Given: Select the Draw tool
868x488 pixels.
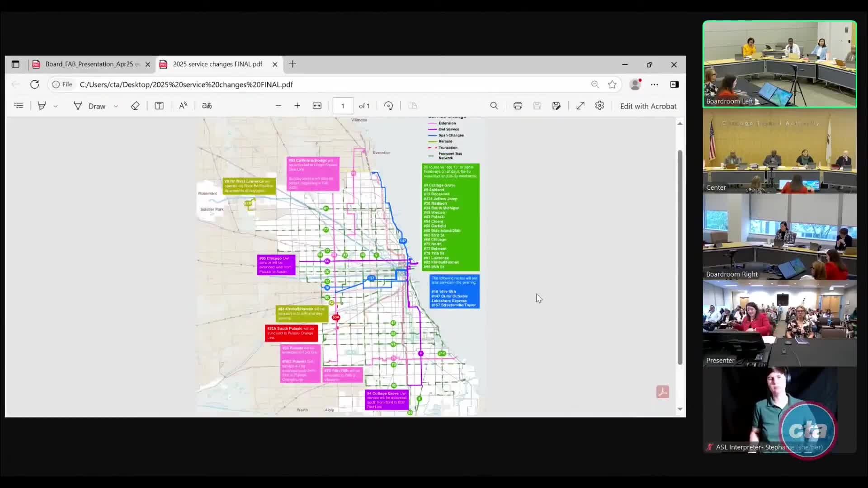Looking at the screenshot, I should (x=90, y=106).
